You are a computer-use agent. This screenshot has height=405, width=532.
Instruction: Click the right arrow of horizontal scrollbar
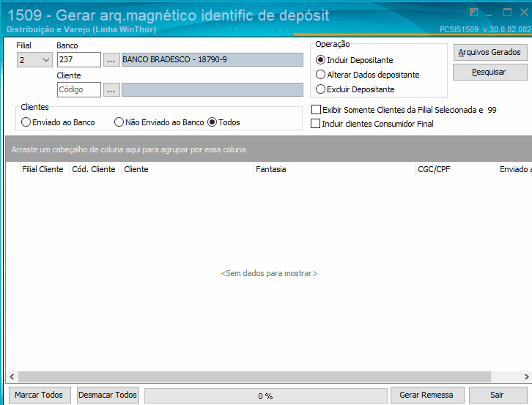[526, 377]
